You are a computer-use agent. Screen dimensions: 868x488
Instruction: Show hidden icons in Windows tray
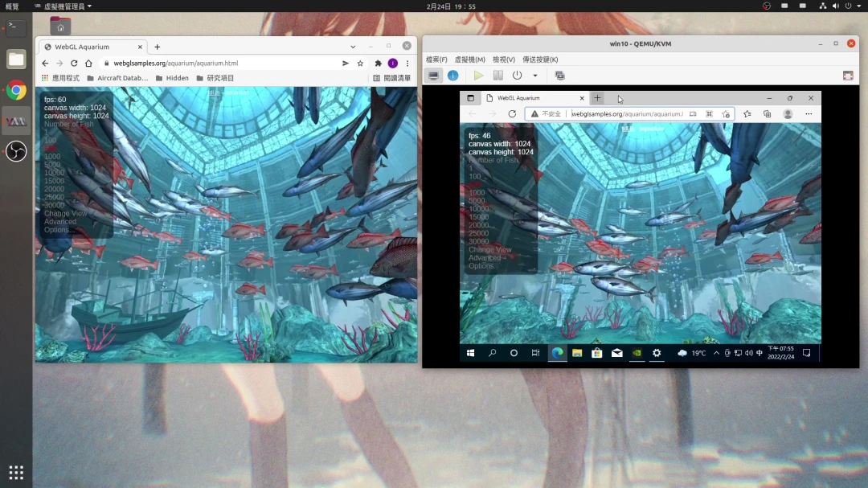click(x=716, y=353)
